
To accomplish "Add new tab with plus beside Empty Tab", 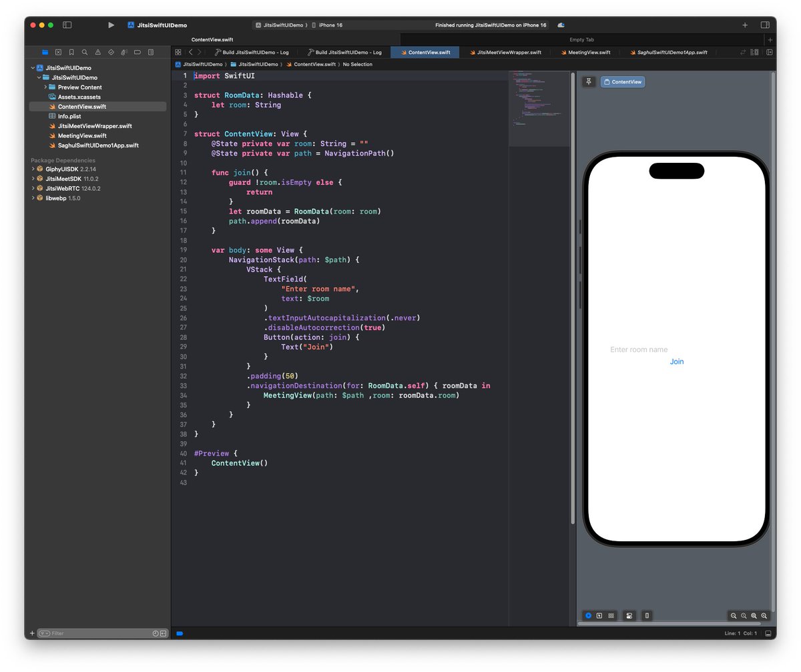I will [770, 39].
